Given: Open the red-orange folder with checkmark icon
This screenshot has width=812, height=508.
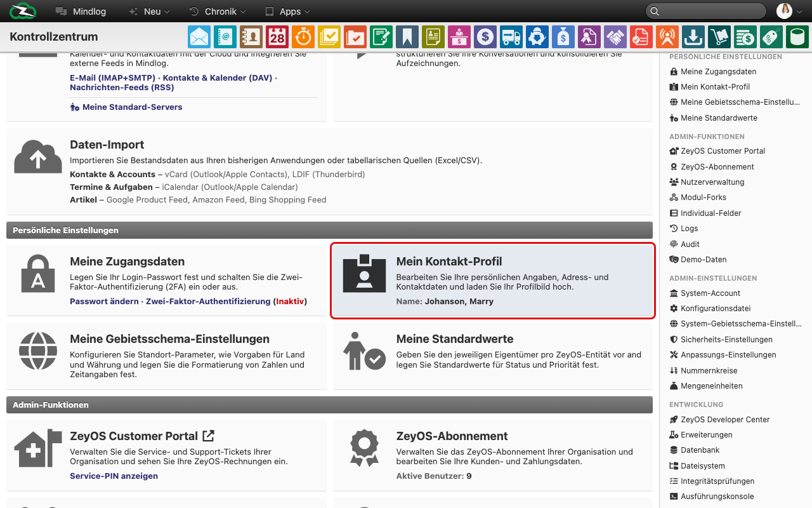Looking at the screenshot, I should point(355,37).
